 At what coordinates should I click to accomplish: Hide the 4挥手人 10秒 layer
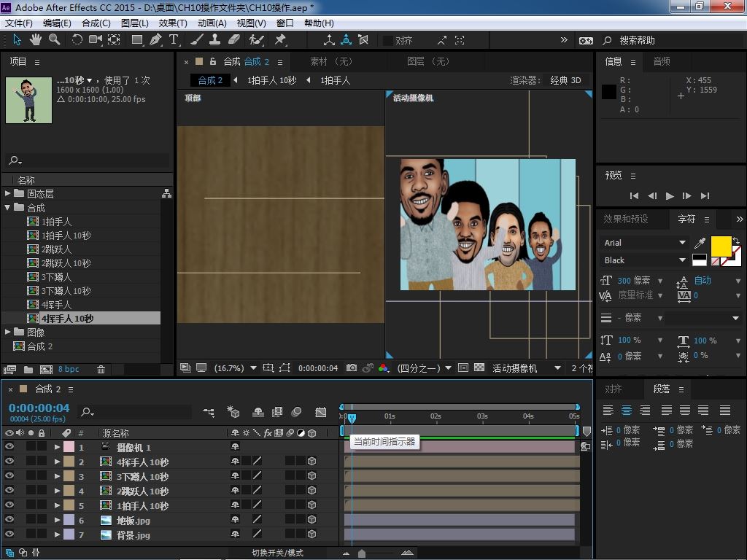[x=9, y=461]
